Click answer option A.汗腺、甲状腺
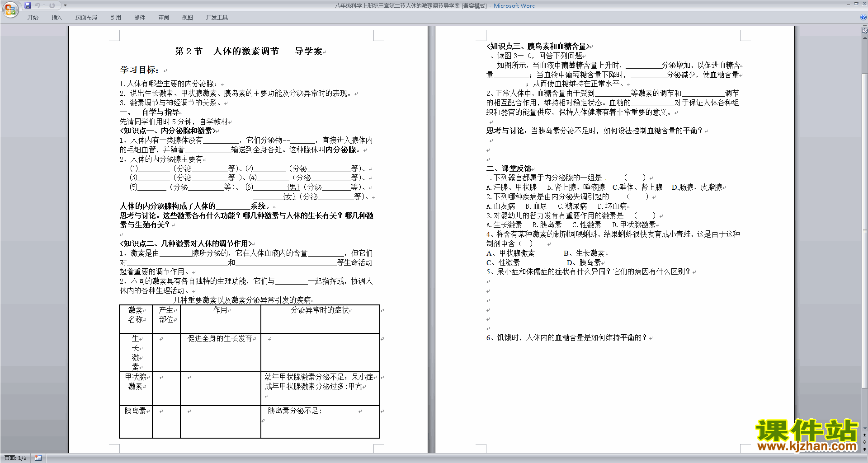Viewport: 868px width, 463px height. 512,187
